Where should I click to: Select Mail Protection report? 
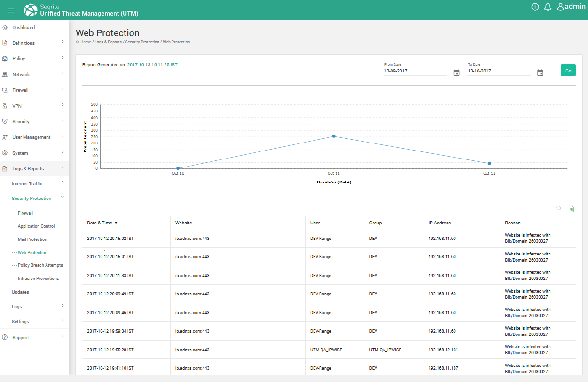(x=32, y=239)
